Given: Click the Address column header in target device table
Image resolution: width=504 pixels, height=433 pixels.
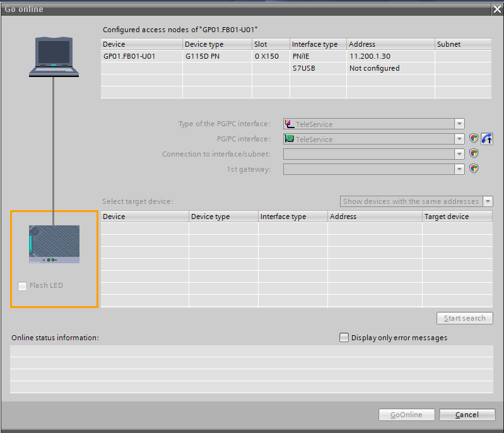Looking at the screenshot, I should 375,216.
